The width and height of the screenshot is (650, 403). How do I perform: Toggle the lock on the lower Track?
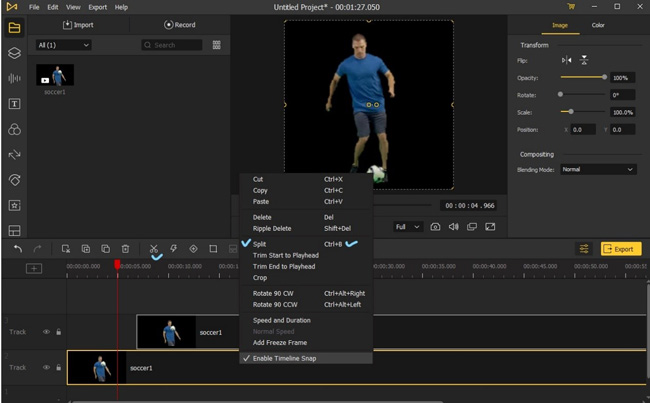coord(58,367)
